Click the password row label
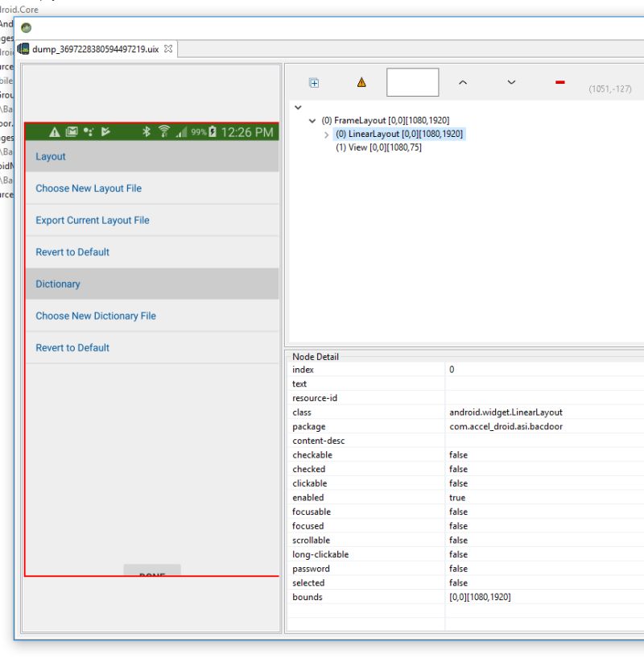Screen dimensions: 644x663 click(x=311, y=569)
